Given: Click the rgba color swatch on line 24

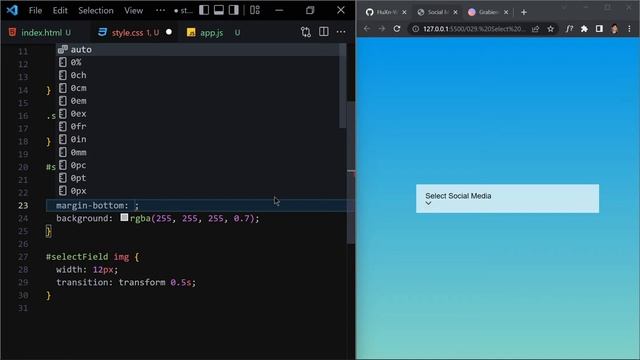Looking at the screenshot, I should (124, 218).
